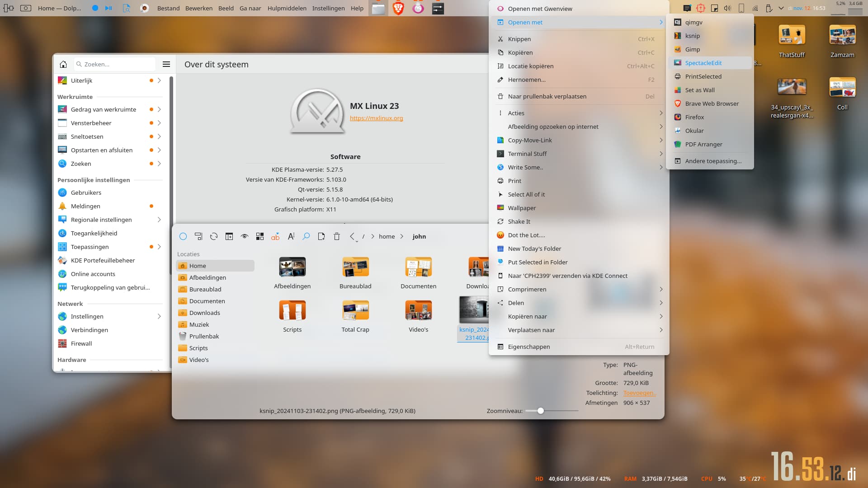Open the hamburger menu in System Settings
868x488 pixels.
[x=166, y=64]
